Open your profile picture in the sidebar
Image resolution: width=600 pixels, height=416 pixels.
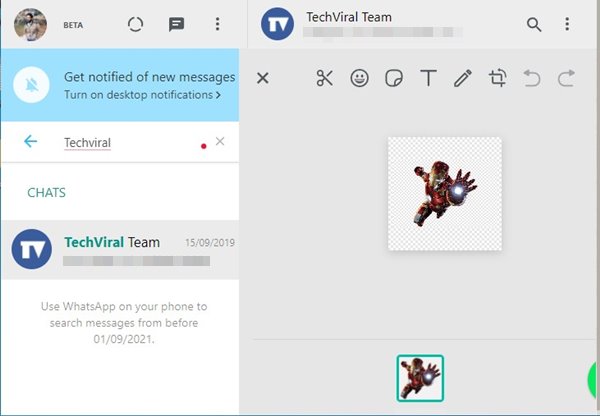point(31,24)
